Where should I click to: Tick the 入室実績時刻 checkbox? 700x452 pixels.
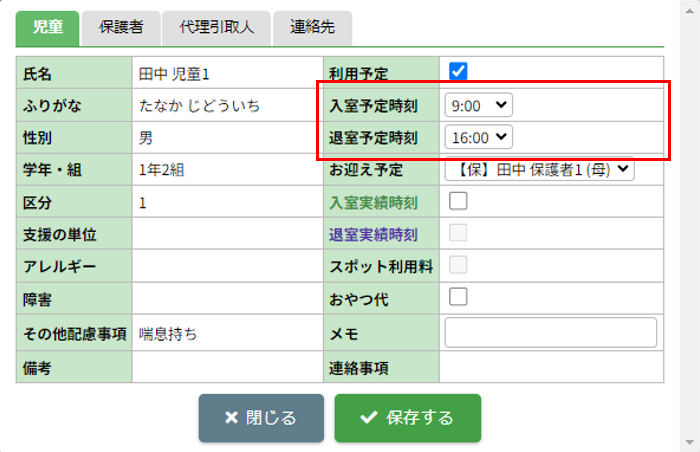pyautogui.click(x=458, y=201)
